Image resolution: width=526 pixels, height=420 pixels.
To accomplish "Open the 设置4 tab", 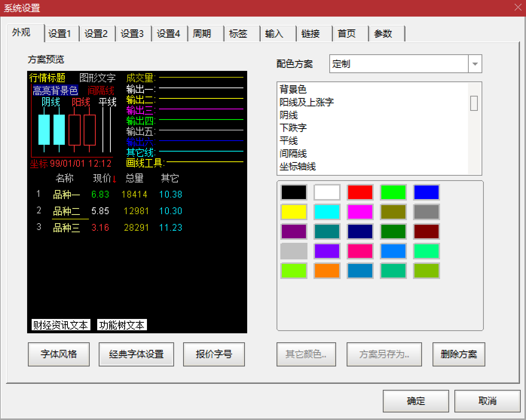I will click(x=170, y=34).
